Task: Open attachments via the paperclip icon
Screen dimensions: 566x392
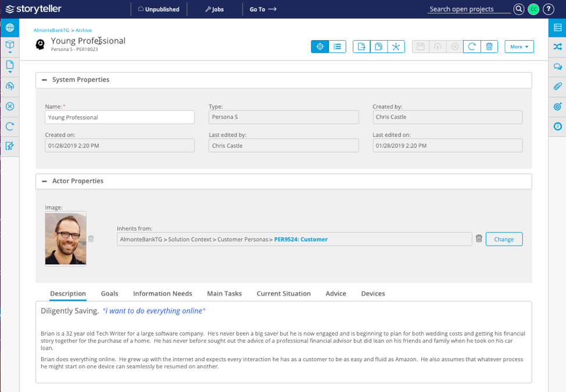Action: tap(557, 87)
